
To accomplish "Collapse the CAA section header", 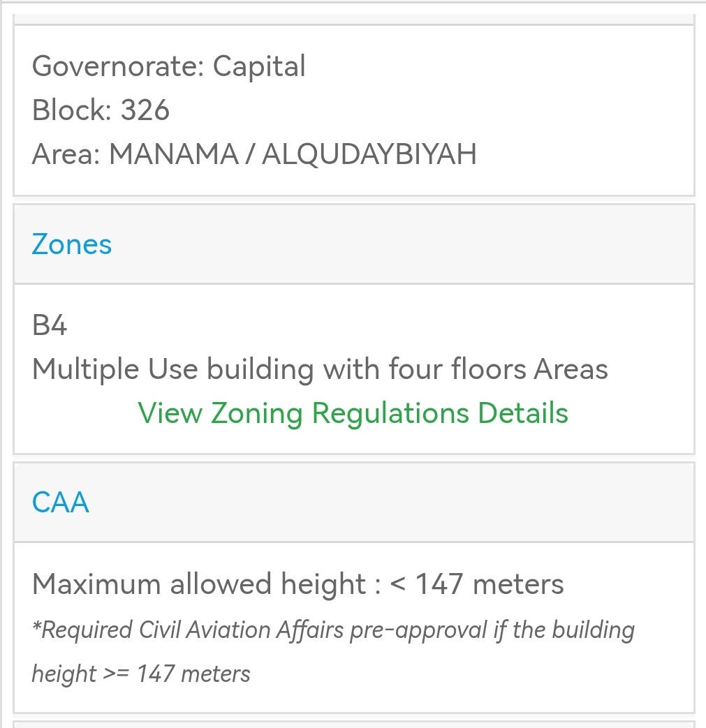I will (353, 502).
